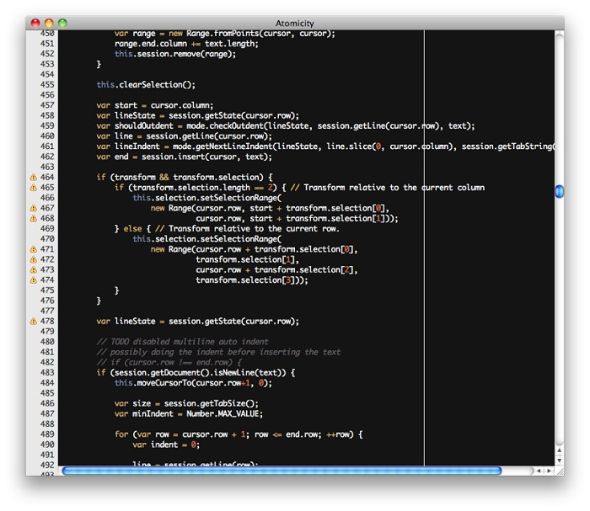The width and height of the screenshot is (590, 511).
Task: Click 'range.end.column += text.length' line
Action: click(x=187, y=44)
